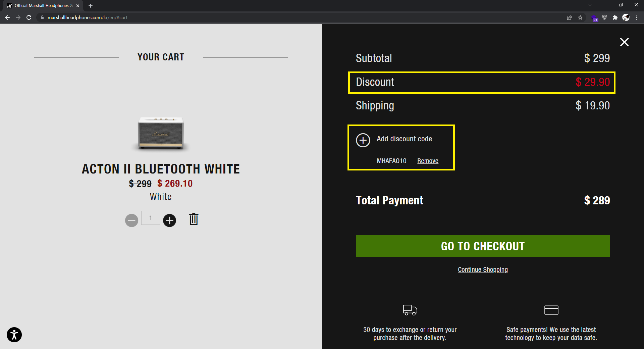644x349 pixels.
Task: Click the delivery truck returns icon
Action: [410, 310]
